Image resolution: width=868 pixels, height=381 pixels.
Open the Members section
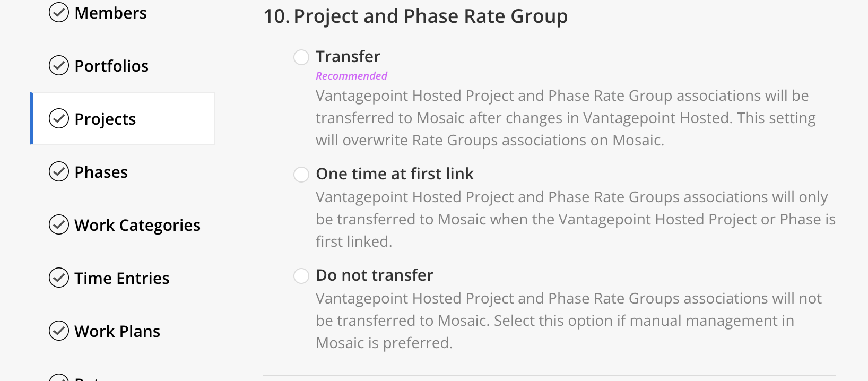click(110, 13)
